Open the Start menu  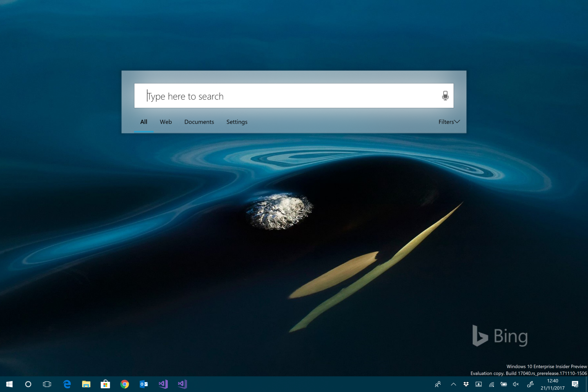(x=9, y=384)
